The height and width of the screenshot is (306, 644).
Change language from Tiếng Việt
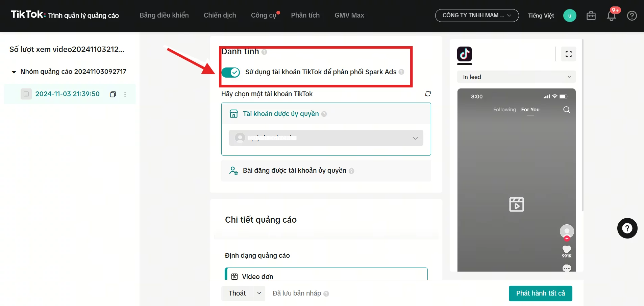[x=541, y=16]
